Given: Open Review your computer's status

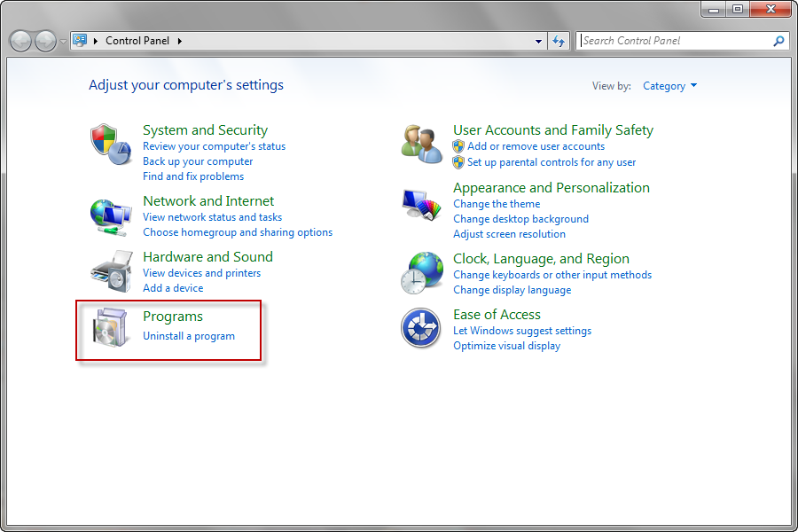Looking at the screenshot, I should coord(215,146).
